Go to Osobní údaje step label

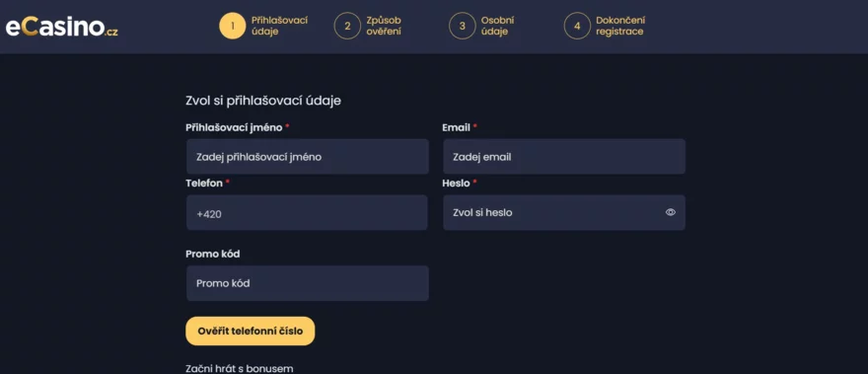[497, 26]
